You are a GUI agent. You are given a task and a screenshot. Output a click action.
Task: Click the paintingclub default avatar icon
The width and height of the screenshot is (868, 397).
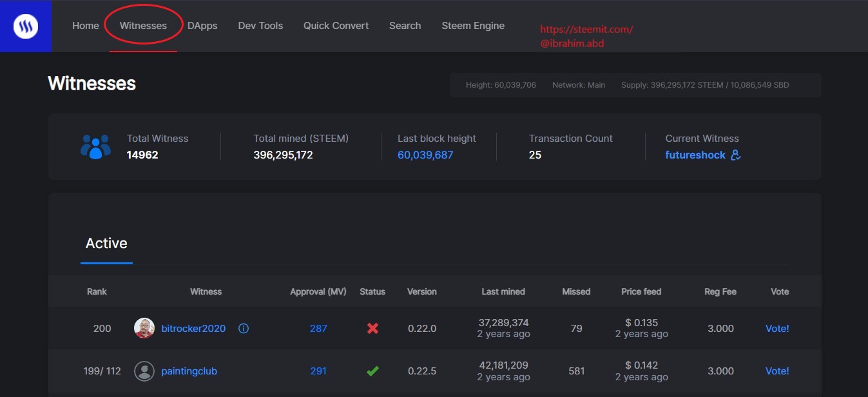pyautogui.click(x=144, y=371)
